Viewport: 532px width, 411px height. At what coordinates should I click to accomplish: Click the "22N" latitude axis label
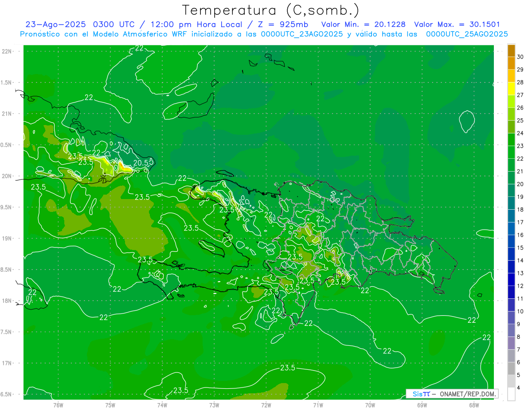(x=7, y=51)
